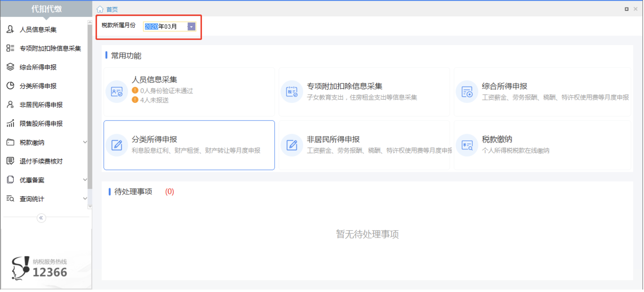Viewport: 644px width, 292px height.
Task: Click the 非居民所得申报 card pencil icon
Action: pos(292,145)
